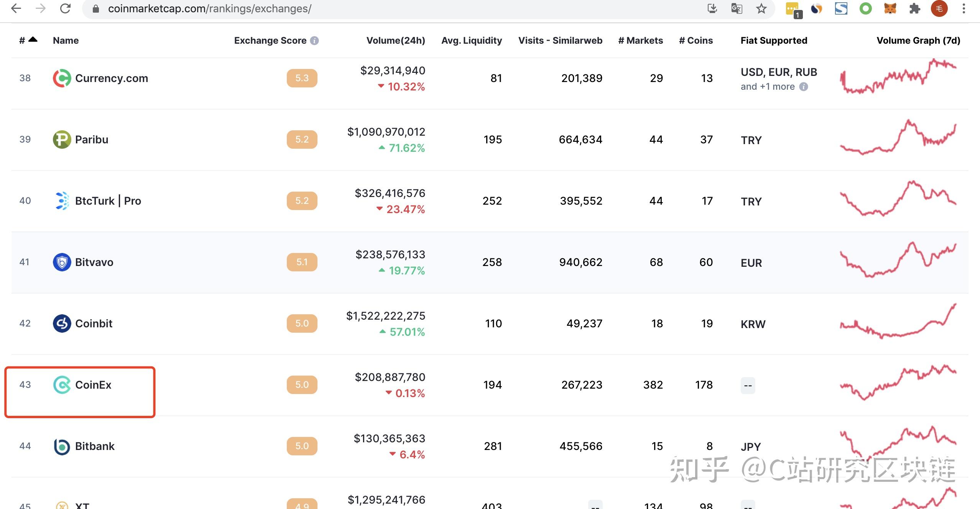
Task: Click the dark swirl extension icon
Action: tap(817, 8)
